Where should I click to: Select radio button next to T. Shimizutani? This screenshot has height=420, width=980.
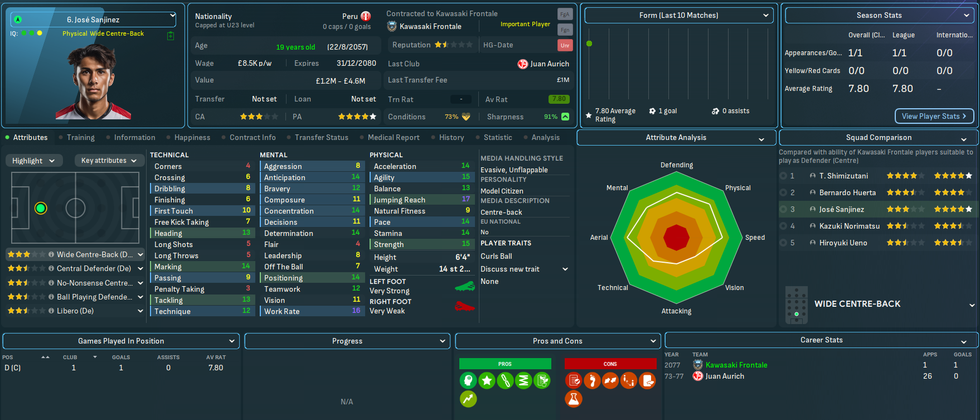784,176
